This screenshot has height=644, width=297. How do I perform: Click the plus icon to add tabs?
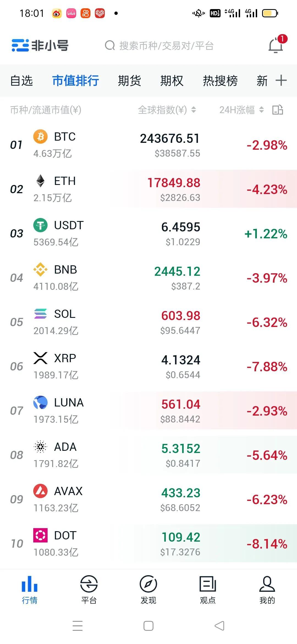click(281, 80)
